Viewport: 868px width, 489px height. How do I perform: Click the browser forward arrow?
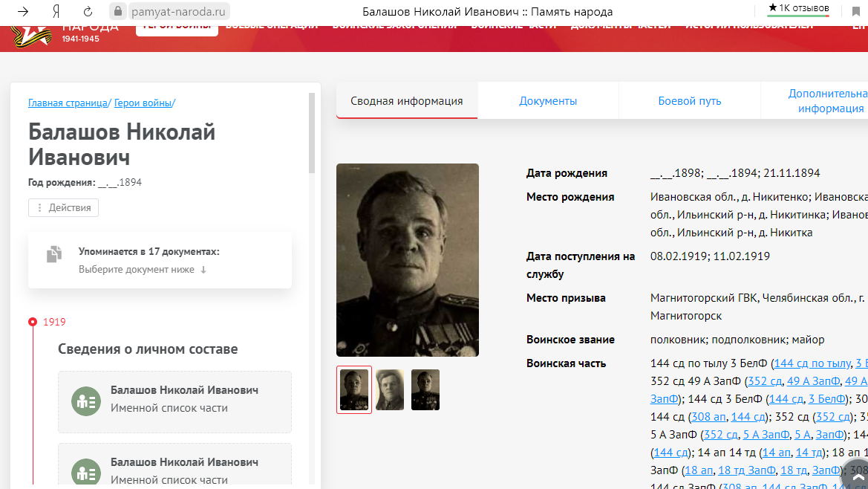click(x=24, y=12)
